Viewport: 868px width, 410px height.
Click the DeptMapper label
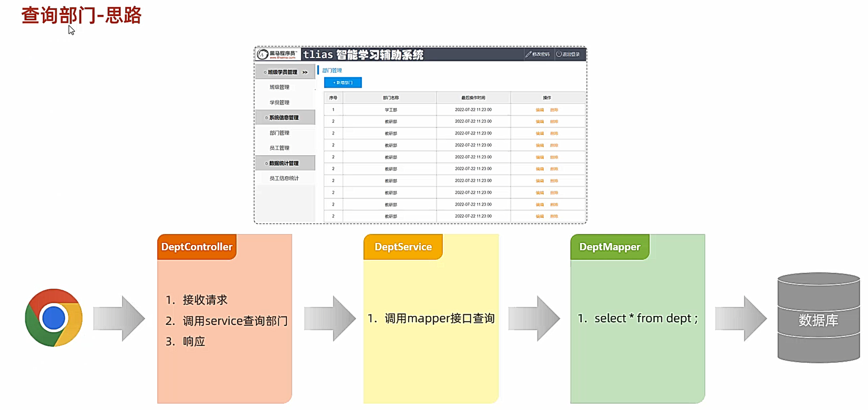click(x=610, y=247)
